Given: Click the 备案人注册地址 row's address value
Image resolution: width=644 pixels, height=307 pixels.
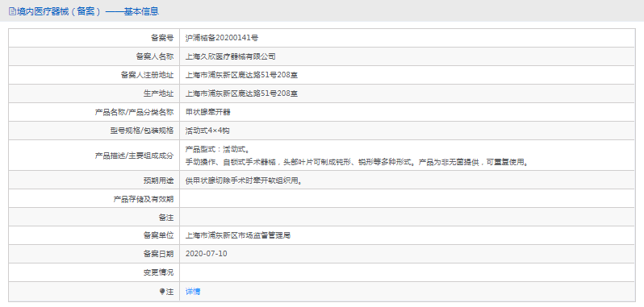Looking at the screenshot, I should tap(241, 75).
